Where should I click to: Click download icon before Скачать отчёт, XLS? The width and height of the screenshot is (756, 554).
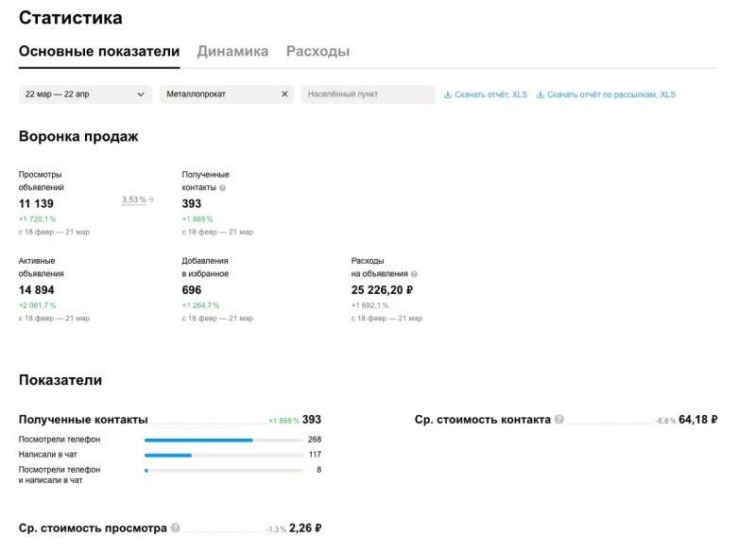pos(448,95)
